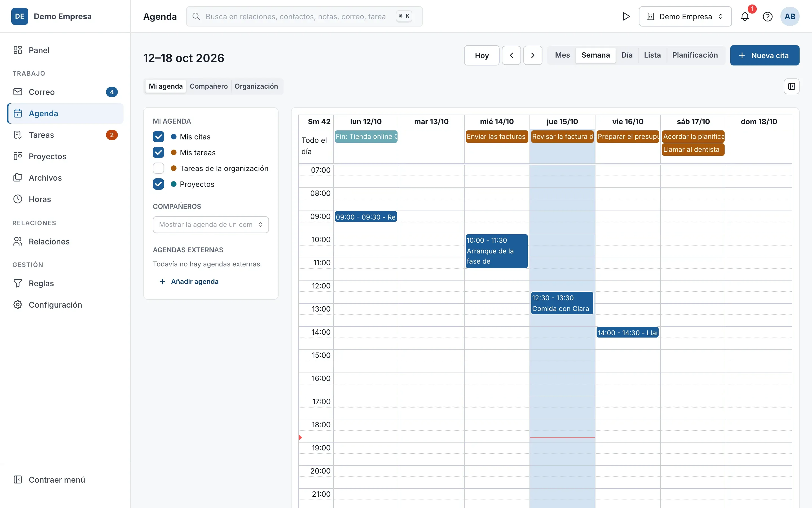Image resolution: width=812 pixels, height=508 pixels.
Task: Toggle the calendar side panel icon
Action: click(791, 86)
